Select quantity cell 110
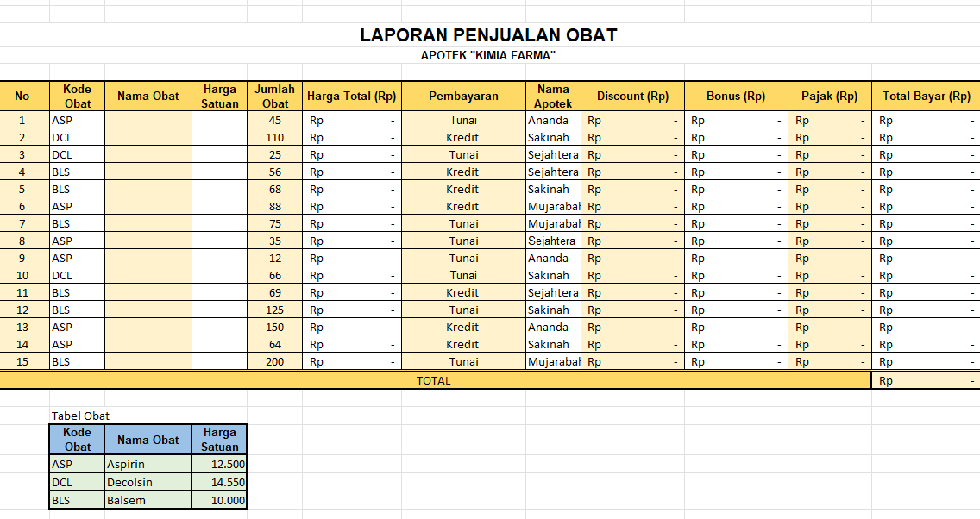Image resolution: width=980 pixels, height=519 pixels. tap(275, 137)
